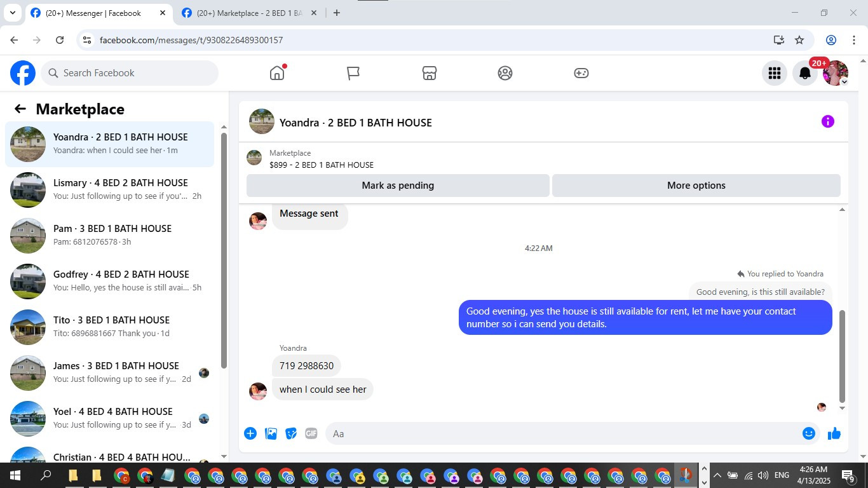Open conversation information icon
Viewport: 868px width, 488px height.
(827, 121)
